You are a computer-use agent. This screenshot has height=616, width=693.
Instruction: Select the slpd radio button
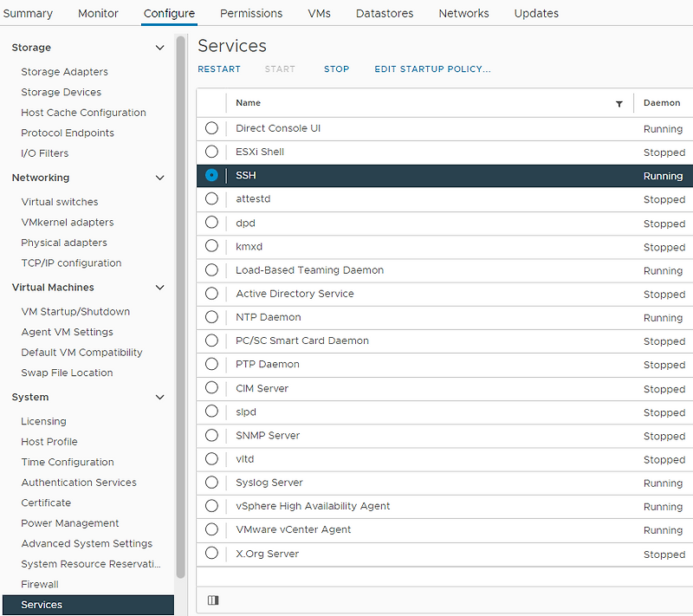pyautogui.click(x=211, y=412)
